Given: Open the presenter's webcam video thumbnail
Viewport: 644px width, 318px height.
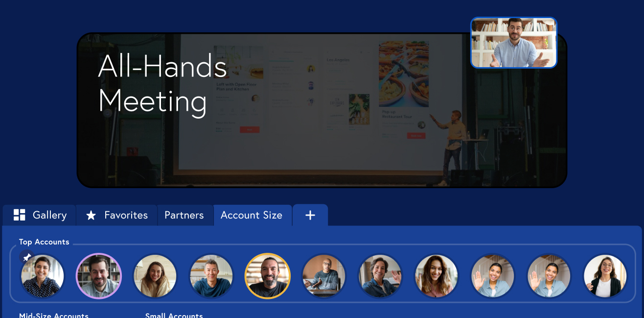Looking at the screenshot, I should coord(514,43).
